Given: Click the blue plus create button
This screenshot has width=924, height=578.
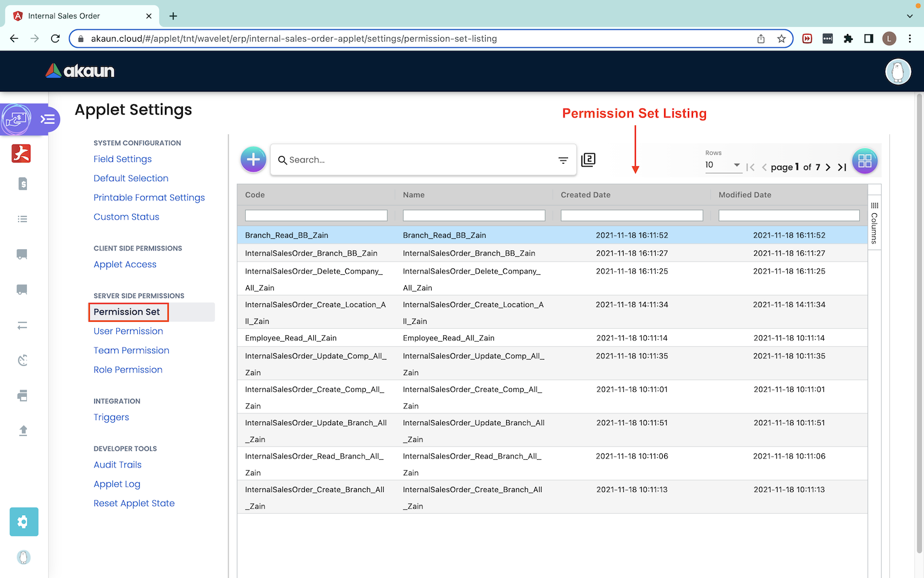Looking at the screenshot, I should [253, 159].
